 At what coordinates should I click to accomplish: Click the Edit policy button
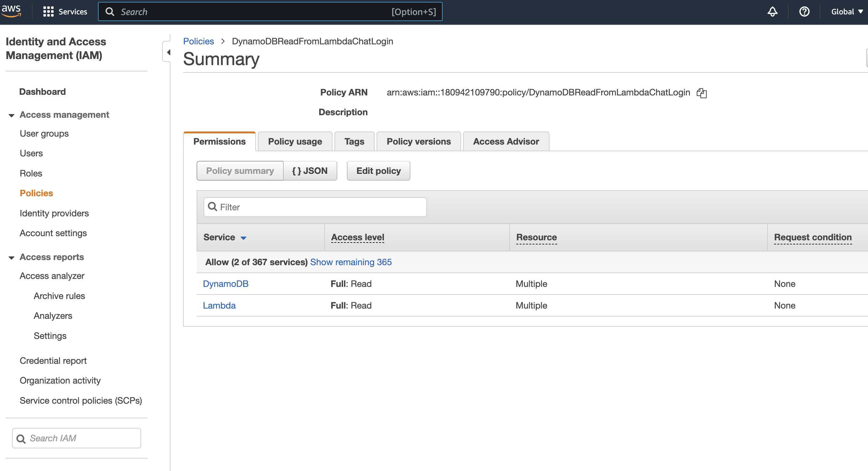378,171
